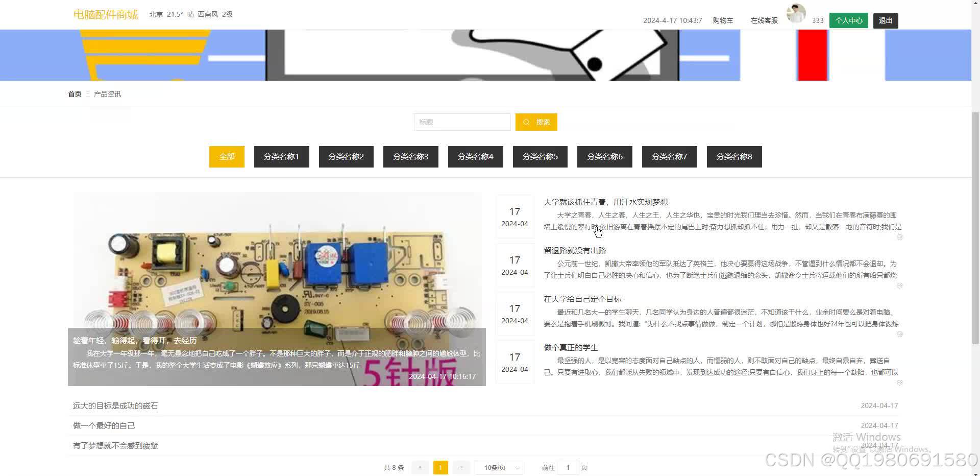Click the search magnifier icon
This screenshot has width=980, height=476.
(x=526, y=122)
